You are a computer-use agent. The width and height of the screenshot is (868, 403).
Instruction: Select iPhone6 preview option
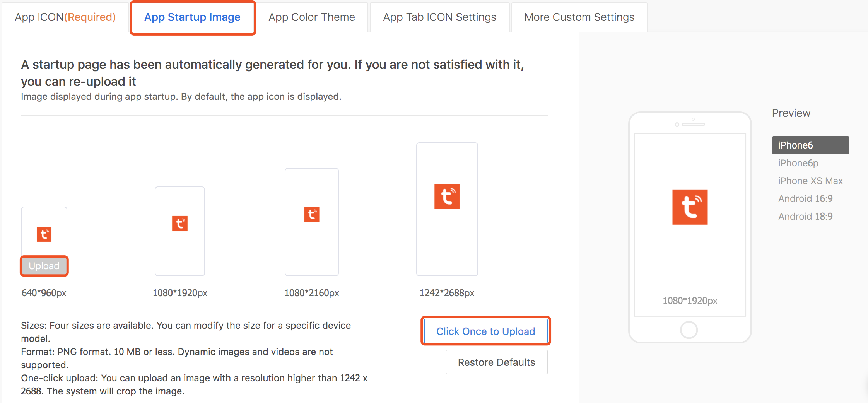pos(810,145)
